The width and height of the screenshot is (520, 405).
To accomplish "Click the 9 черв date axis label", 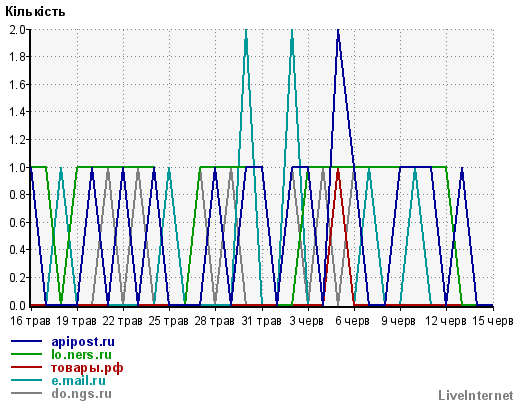I will click(x=398, y=321).
